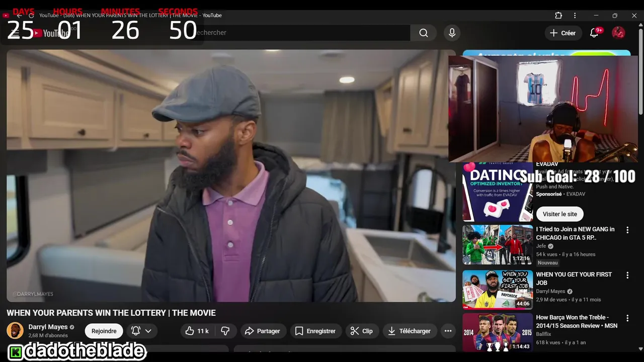Open the FIRST JOB video thumbnail 44:06
Image resolution: width=644 pixels, height=362 pixels.
(x=498, y=290)
